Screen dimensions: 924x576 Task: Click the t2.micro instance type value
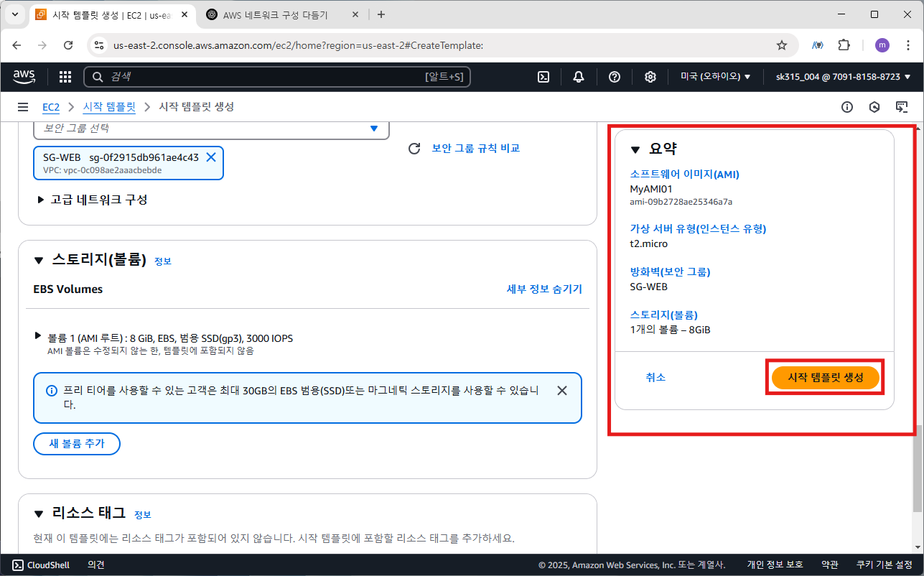coord(649,243)
